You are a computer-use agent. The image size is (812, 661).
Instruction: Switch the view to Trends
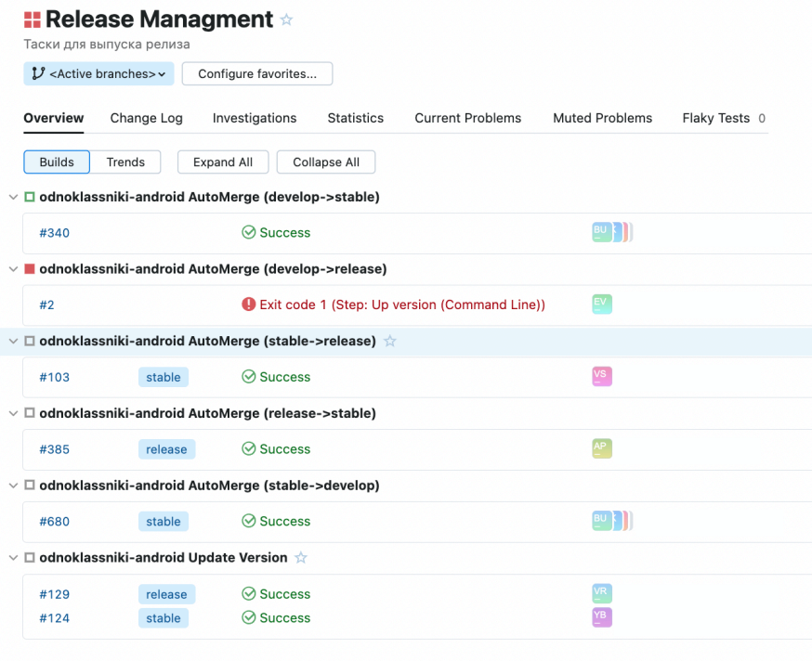click(x=125, y=162)
